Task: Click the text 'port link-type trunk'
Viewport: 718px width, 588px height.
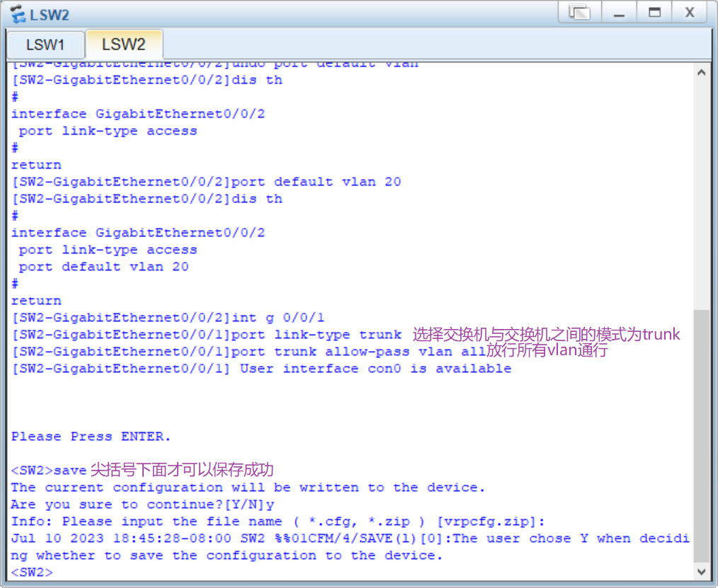Action: pos(316,335)
